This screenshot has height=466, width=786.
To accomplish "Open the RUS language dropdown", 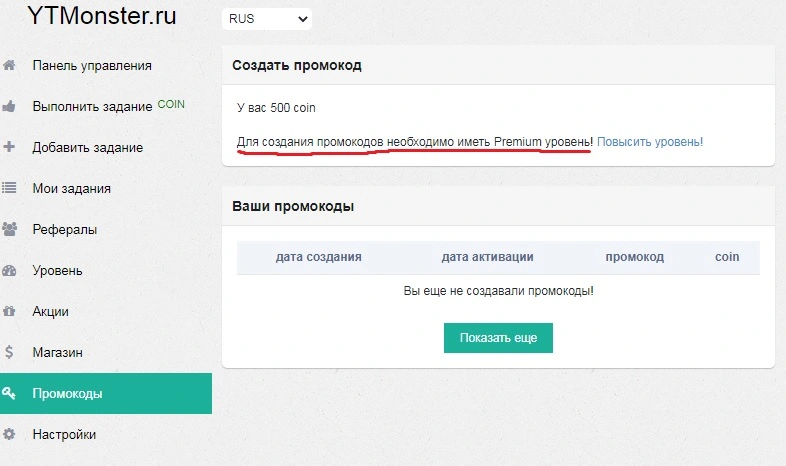I will (267, 19).
